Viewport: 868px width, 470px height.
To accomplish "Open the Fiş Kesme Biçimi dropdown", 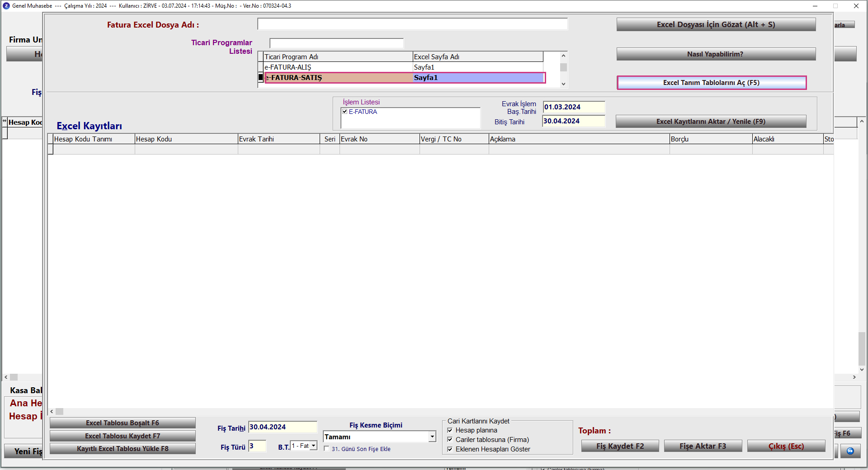I will point(432,437).
